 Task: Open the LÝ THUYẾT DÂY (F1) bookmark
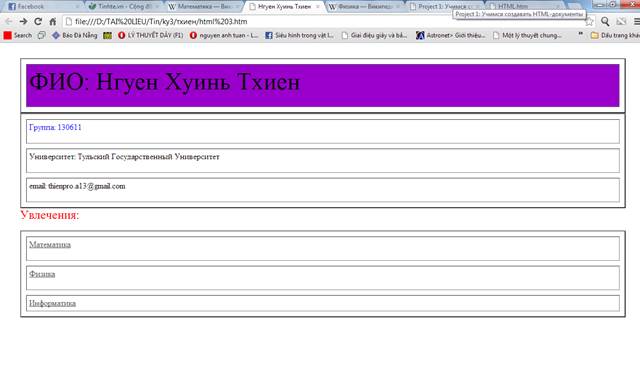coord(151,35)
